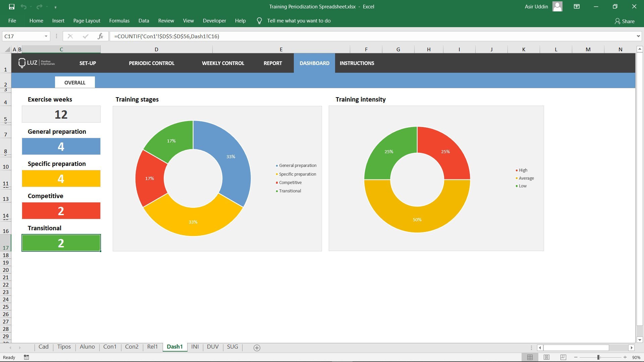Click the Save icon in title bar
Image resolution: width=644 pixels, height=362 pixels.
click(x=12, y=7)
